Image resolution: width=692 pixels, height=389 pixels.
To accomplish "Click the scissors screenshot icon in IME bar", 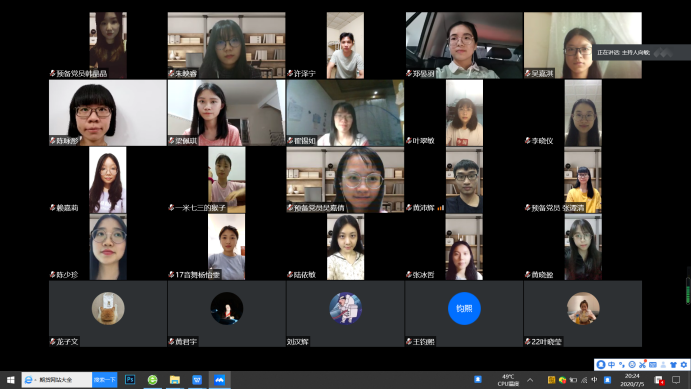I will click(642, 365).
